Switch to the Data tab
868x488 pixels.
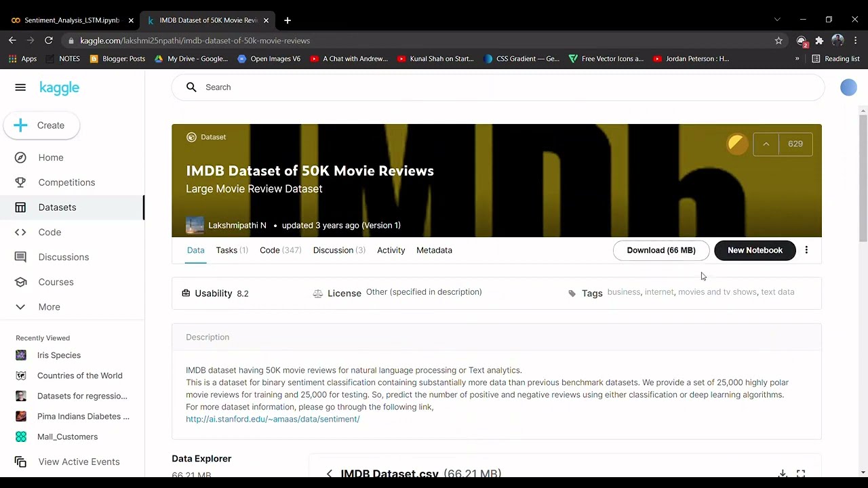coord(195,250)
